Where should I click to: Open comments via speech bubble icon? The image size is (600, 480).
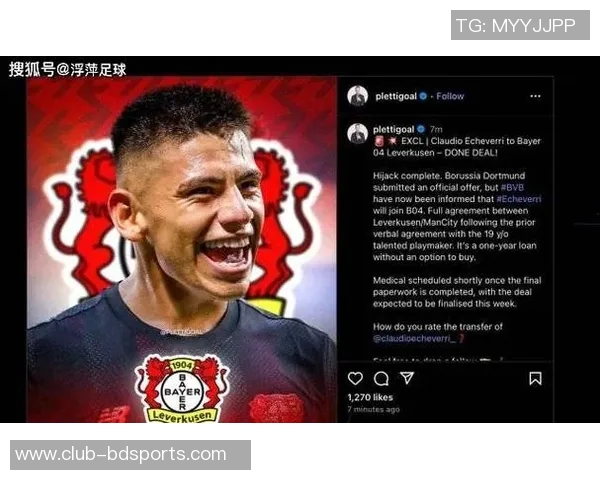click(381, 379)
